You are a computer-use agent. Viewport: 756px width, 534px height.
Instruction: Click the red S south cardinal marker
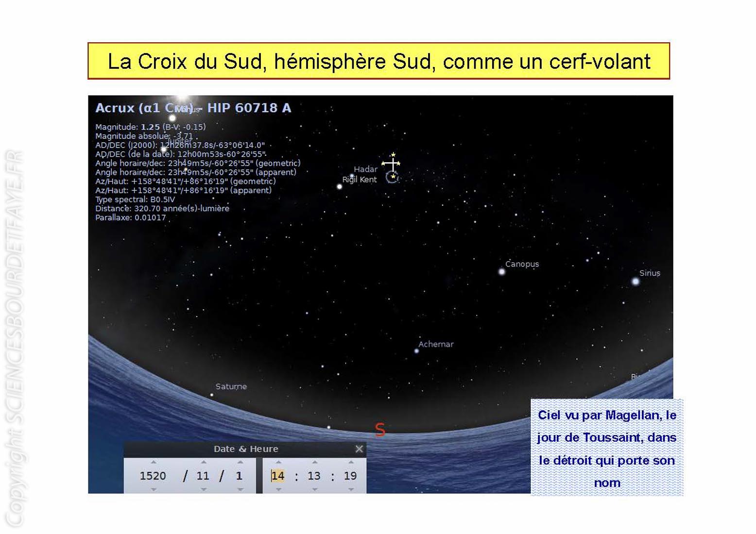pyautogui.click(x=380, y=430)
